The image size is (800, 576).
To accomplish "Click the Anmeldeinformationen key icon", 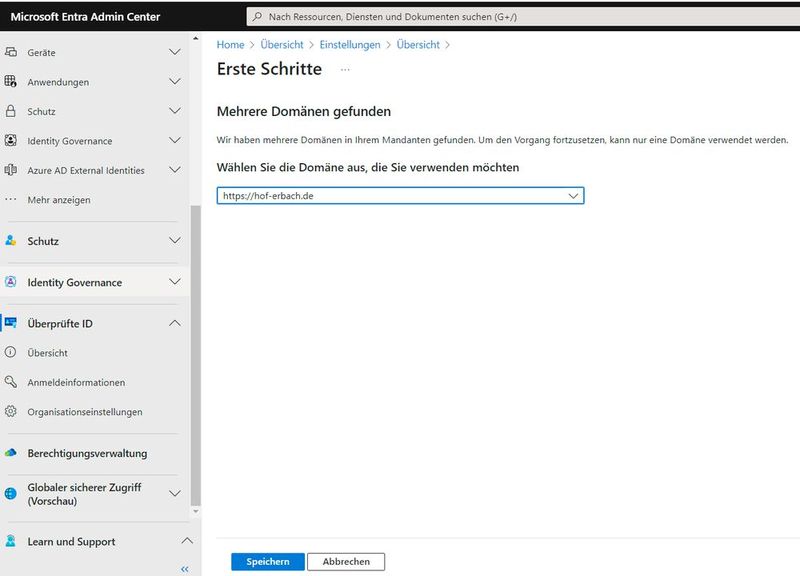I will [11, 382].
